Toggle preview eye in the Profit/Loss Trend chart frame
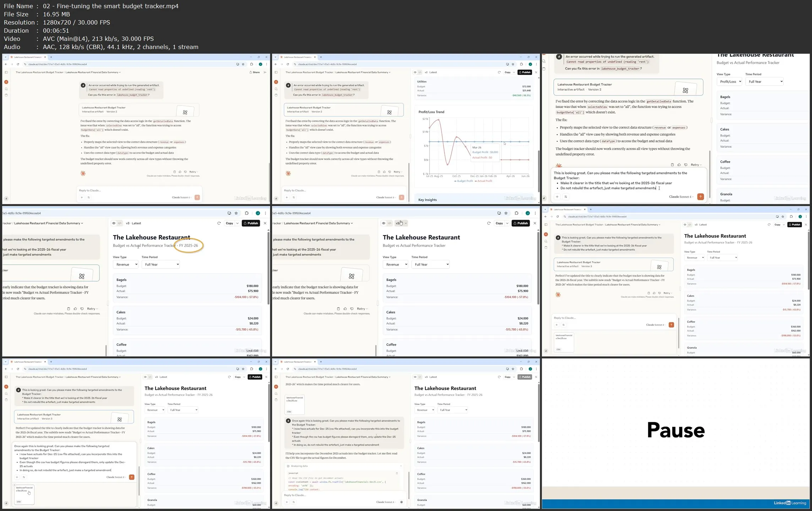The width and height of the screenshot is (812, 511). (415, 72)
